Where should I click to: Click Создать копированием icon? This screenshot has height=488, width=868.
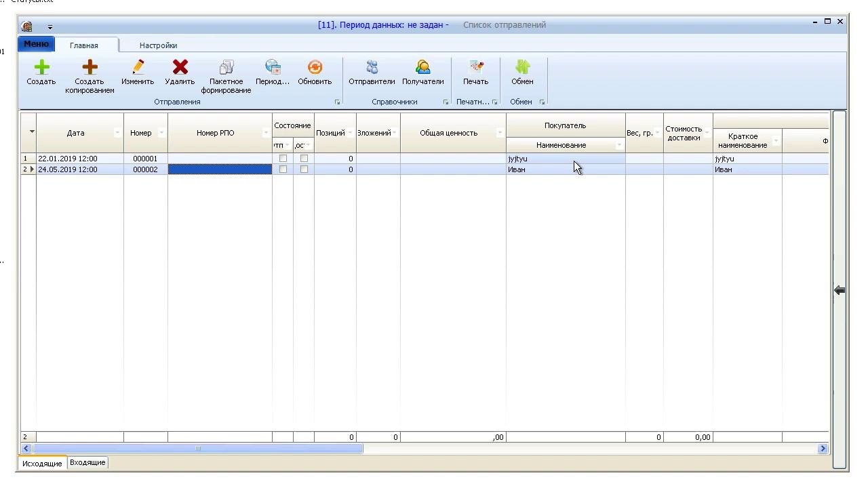point(90,67)
